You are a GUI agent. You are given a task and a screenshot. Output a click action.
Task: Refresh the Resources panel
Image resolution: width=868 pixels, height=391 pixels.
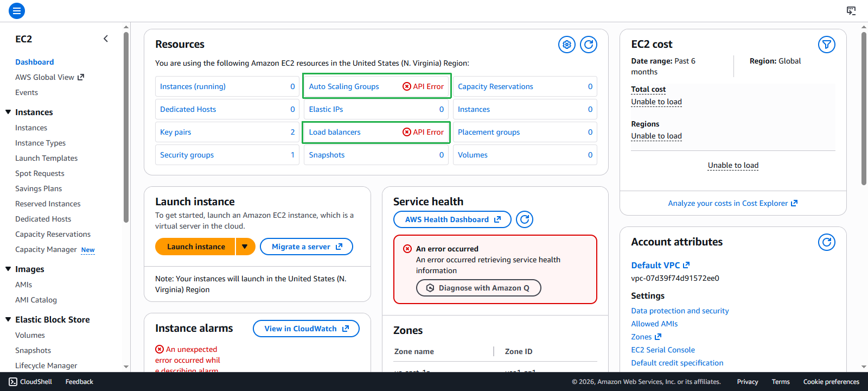[589, 45]
